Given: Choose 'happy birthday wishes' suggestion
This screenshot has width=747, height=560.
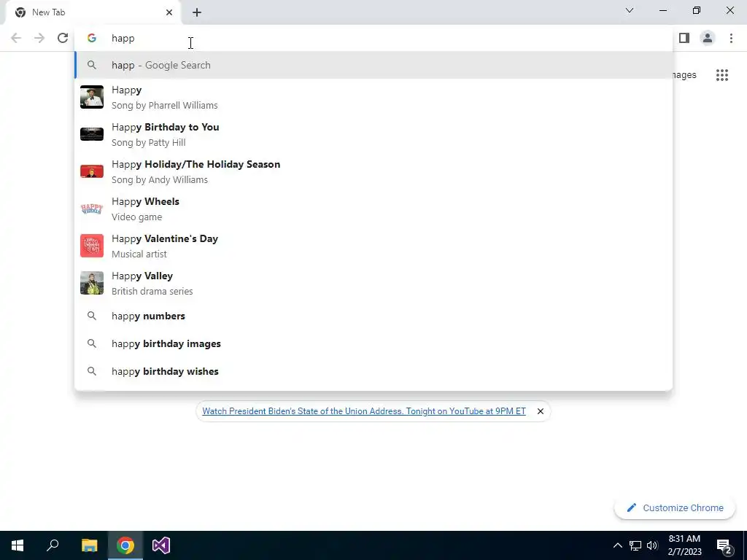Looking at the screenshot, I should coord(373,371).
